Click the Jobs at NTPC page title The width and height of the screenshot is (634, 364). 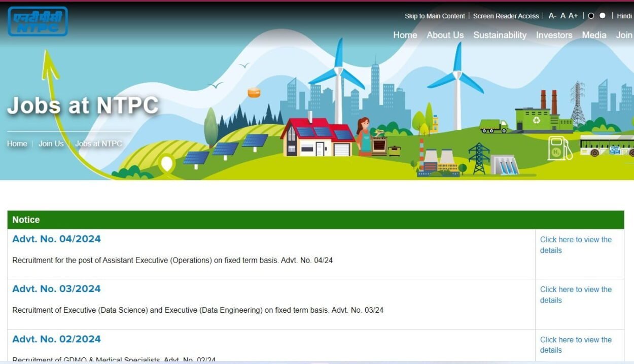click(83, 105)
